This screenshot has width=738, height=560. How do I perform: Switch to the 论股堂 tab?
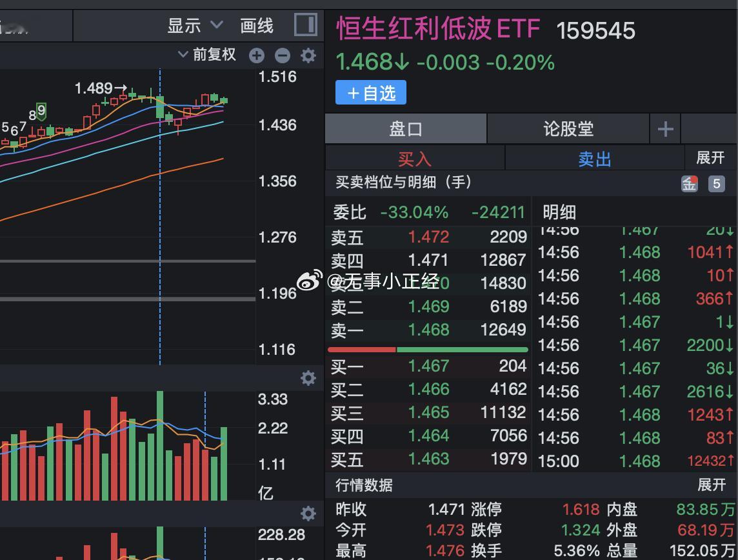(x=568, y=128)
